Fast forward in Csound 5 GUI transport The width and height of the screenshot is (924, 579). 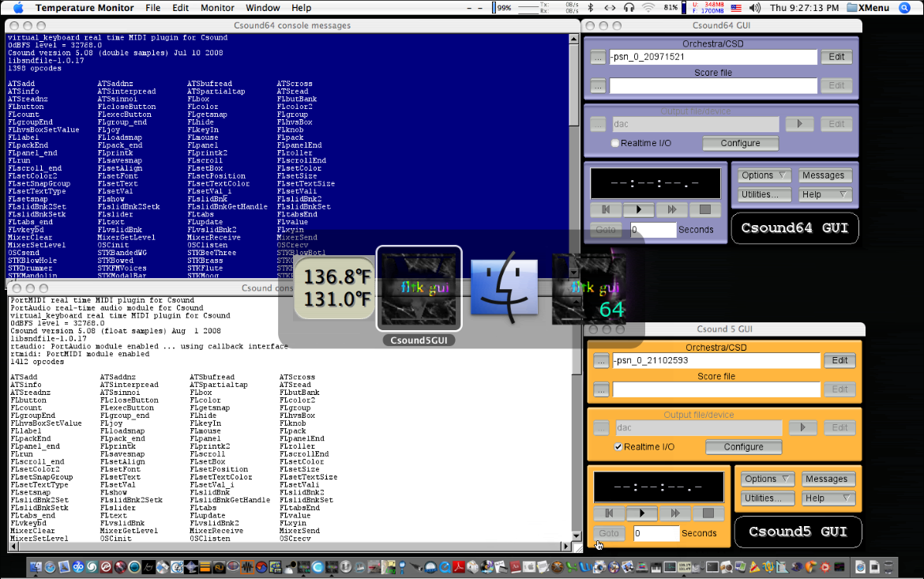coord(675,513)
